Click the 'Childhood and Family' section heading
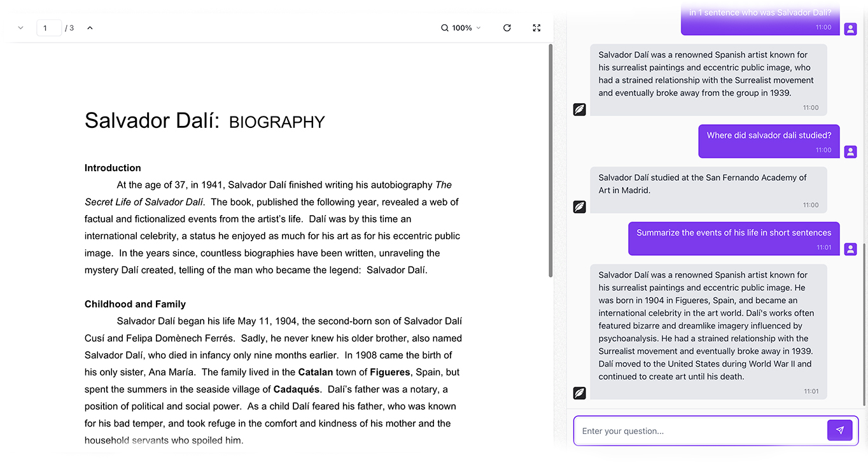Viewport: 868px width, 462px height. click(x=135, y=304)
